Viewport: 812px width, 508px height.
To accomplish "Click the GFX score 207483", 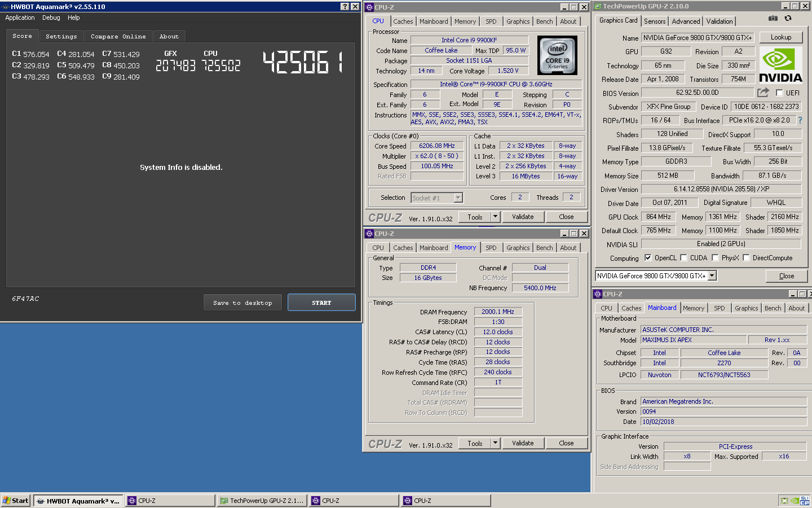I will pyautogui.click(x=175, y=65).
